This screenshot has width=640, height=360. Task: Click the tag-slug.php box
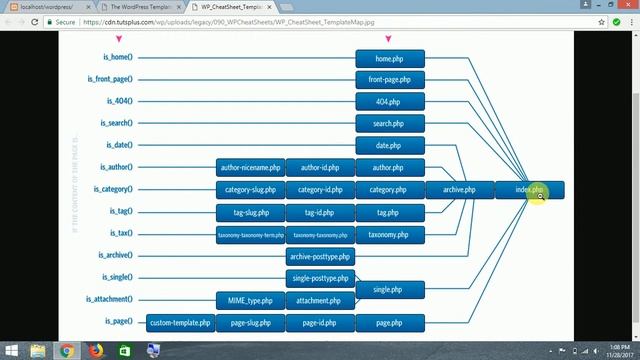point(250,213)
